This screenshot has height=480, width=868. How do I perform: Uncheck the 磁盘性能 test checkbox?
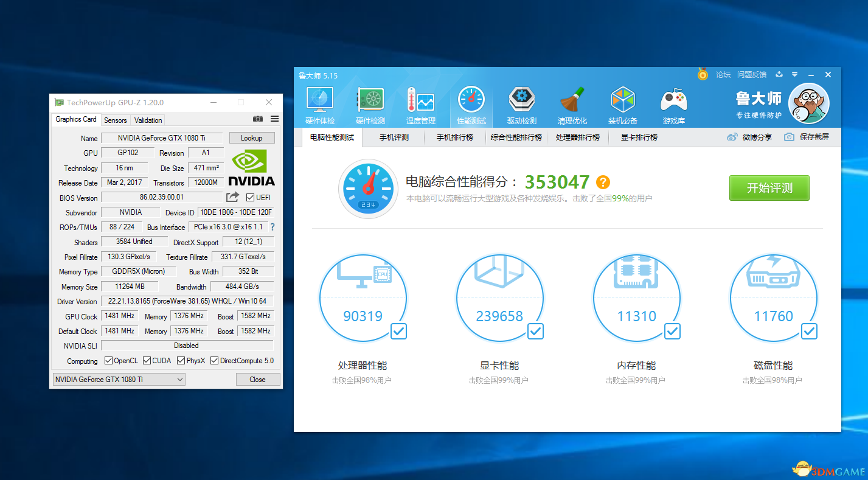(810, 332)
